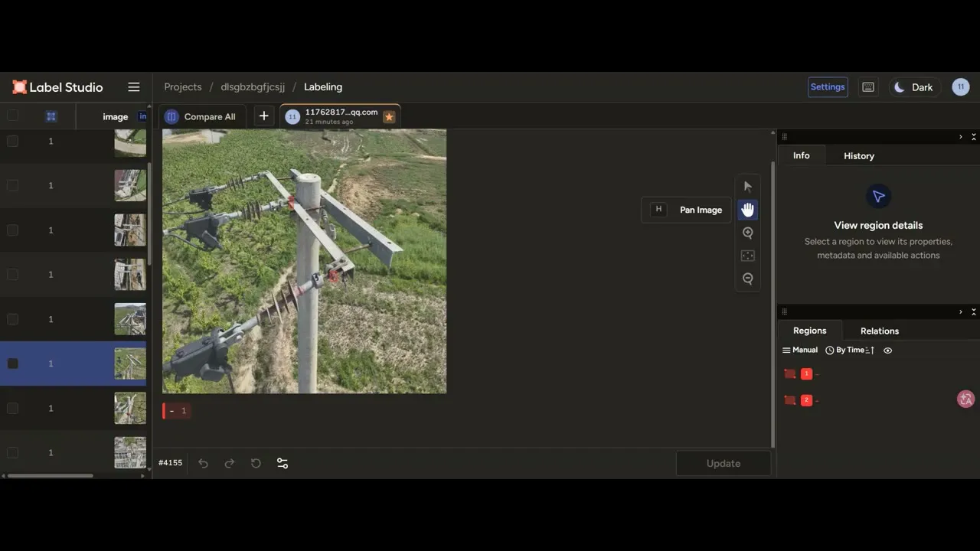Activate the Pan Image hand tool
The height and width of the screenshot is (551, 980).
coord(748,210)
